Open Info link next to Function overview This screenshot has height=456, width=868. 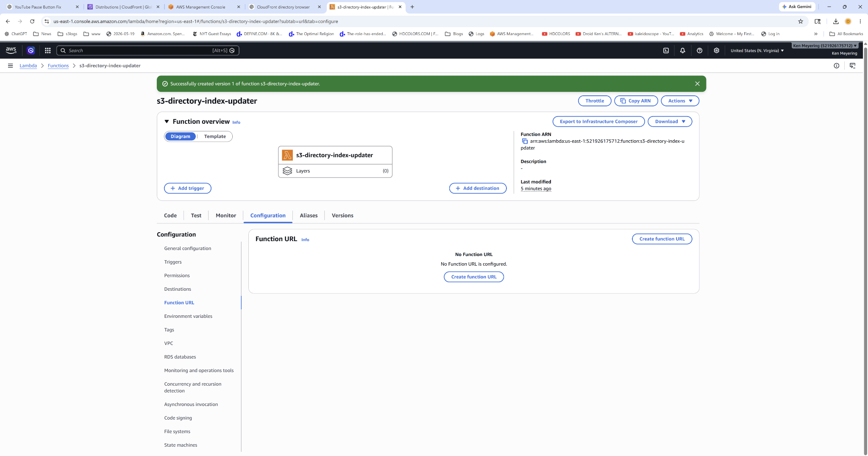(236, 122)
